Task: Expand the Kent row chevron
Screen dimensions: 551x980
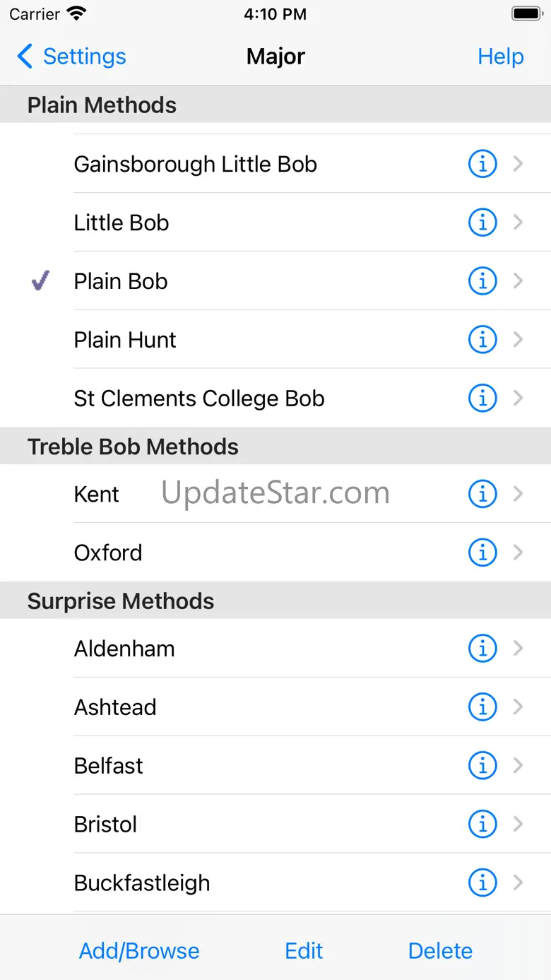Action: click(x=519, y=494)
